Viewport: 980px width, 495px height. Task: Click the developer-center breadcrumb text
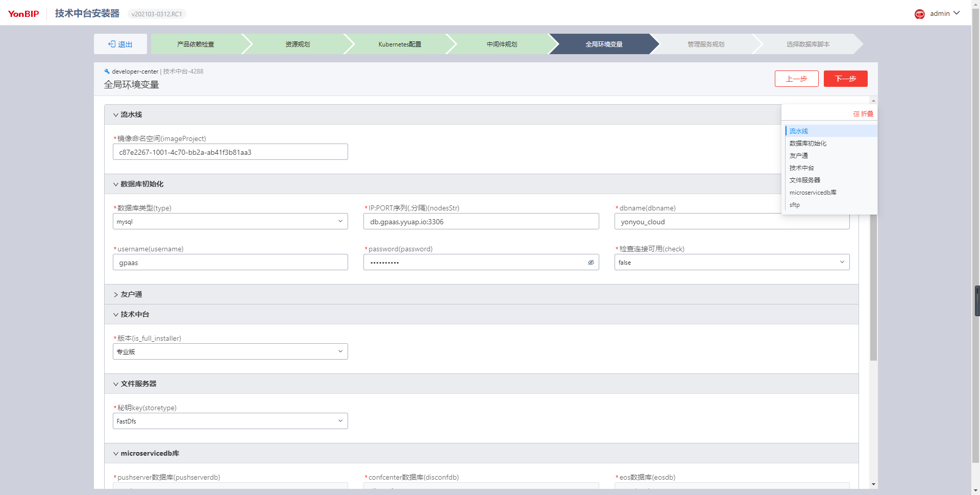[135, 72]
